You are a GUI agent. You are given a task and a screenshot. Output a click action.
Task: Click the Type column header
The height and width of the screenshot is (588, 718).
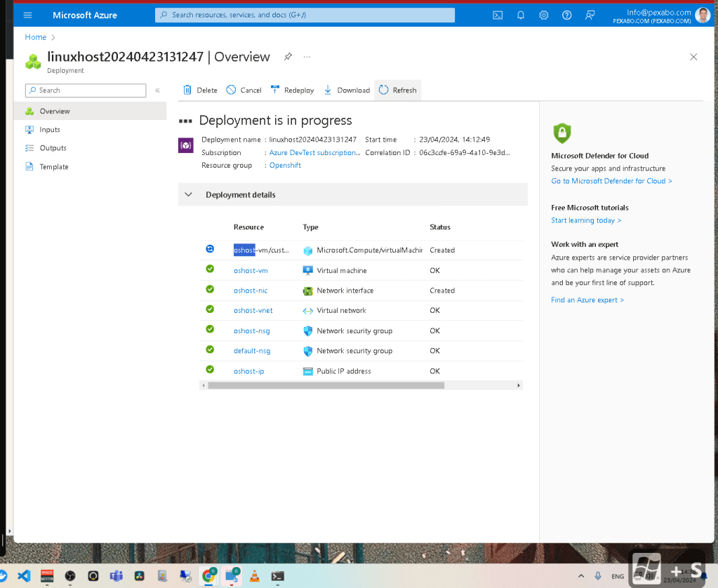click(x=310, y=227)
